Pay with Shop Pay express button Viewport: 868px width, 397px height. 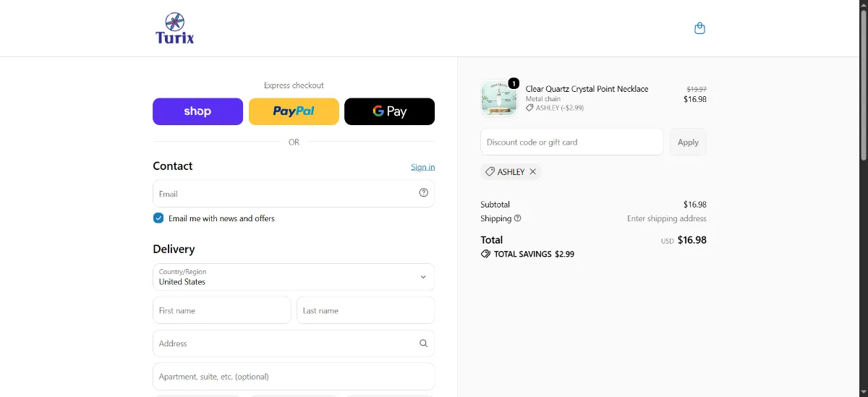click(197, 111)
